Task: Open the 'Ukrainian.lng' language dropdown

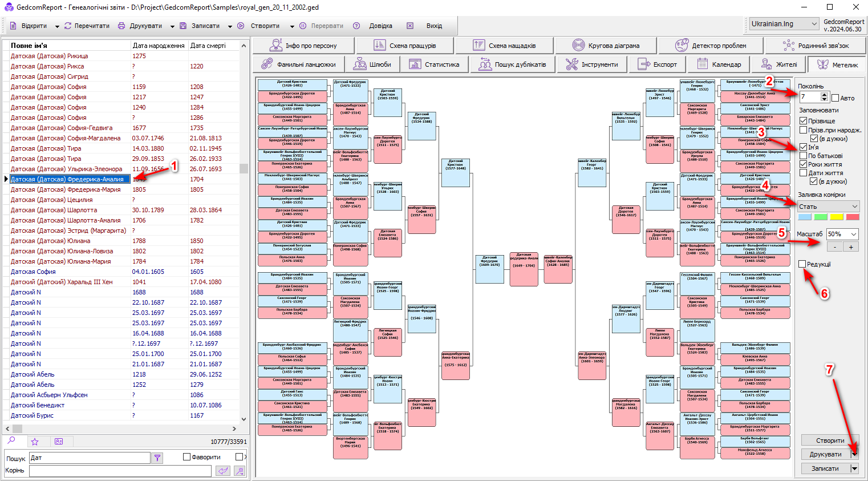Action: (x=784, y=24)
